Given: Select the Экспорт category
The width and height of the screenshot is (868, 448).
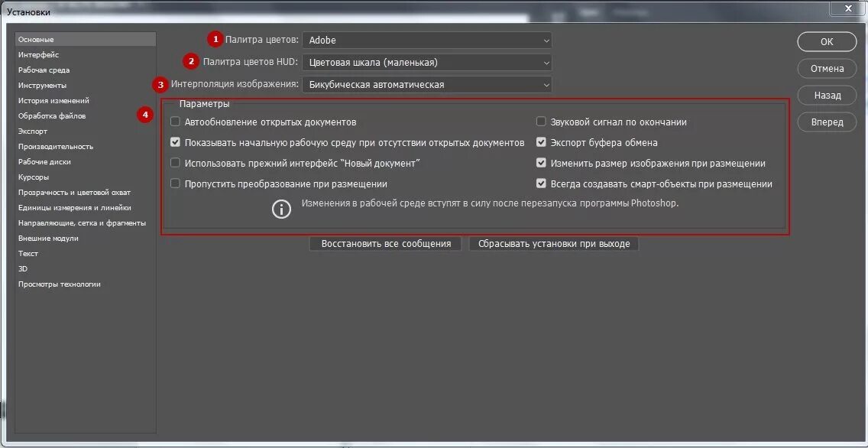Looking at the screenshot, I should click(x=86, y=131).
